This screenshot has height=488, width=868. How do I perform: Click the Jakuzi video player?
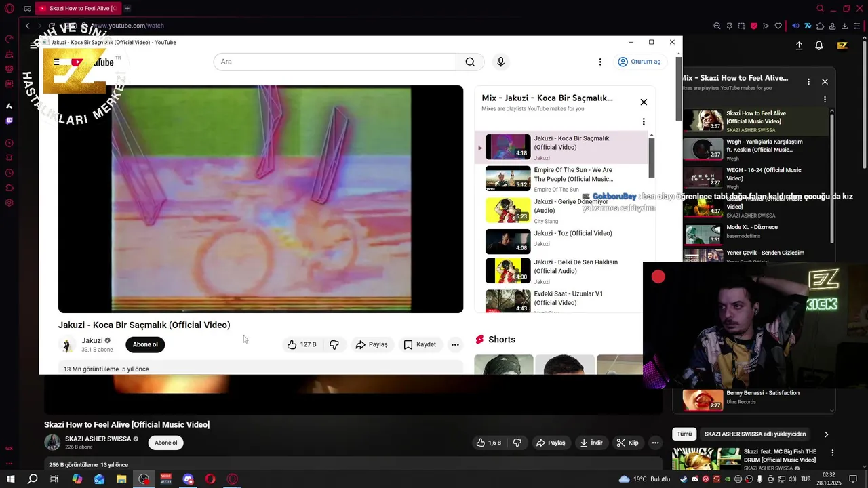click(260, 199)
